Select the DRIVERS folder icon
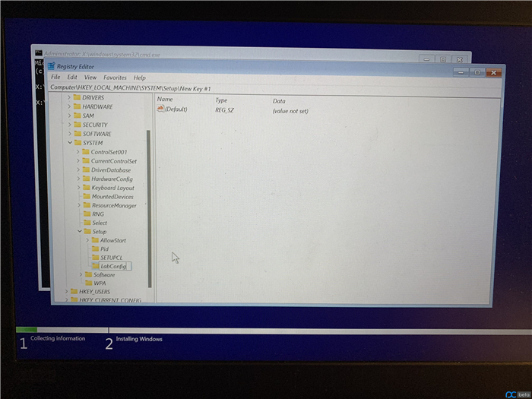The height and width of the screenshot is (399, 532). point(77,97)
